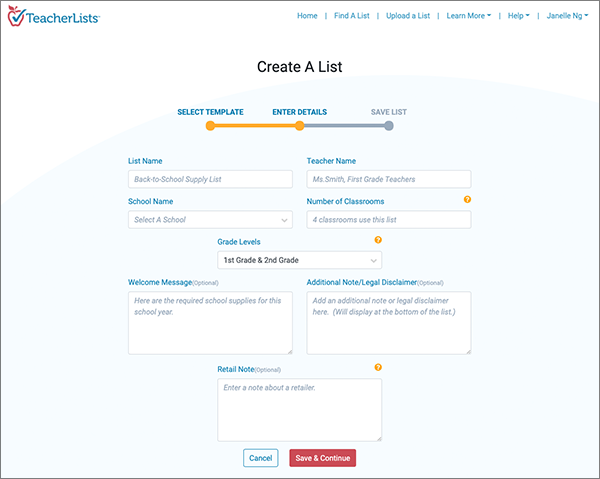Click the Save & Continue button
600x479 pixels.
click(x=323, y=458)
